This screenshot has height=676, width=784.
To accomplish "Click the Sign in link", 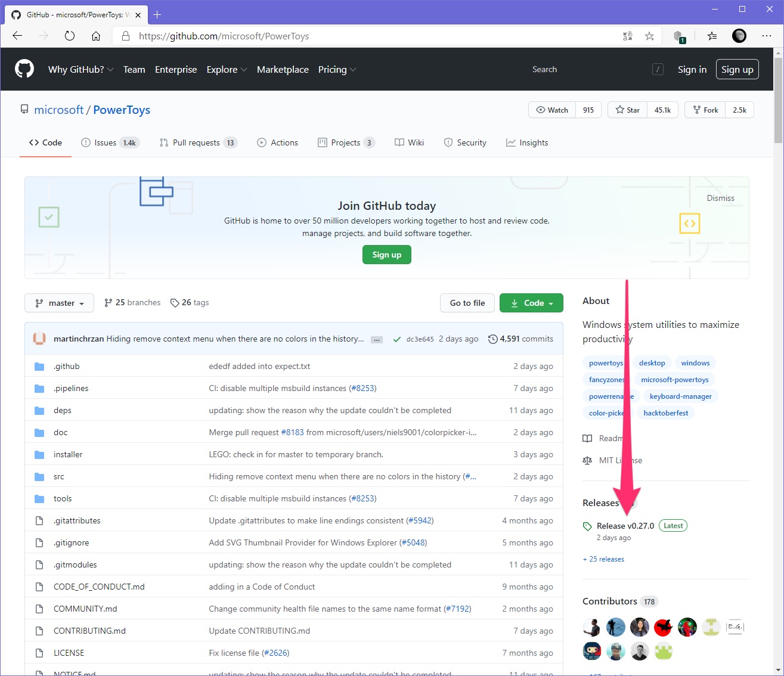I will point(692,69).
